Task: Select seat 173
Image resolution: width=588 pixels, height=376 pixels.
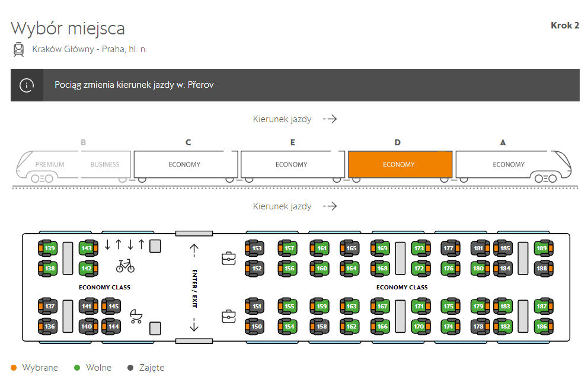Action: [x=421, y=248]
